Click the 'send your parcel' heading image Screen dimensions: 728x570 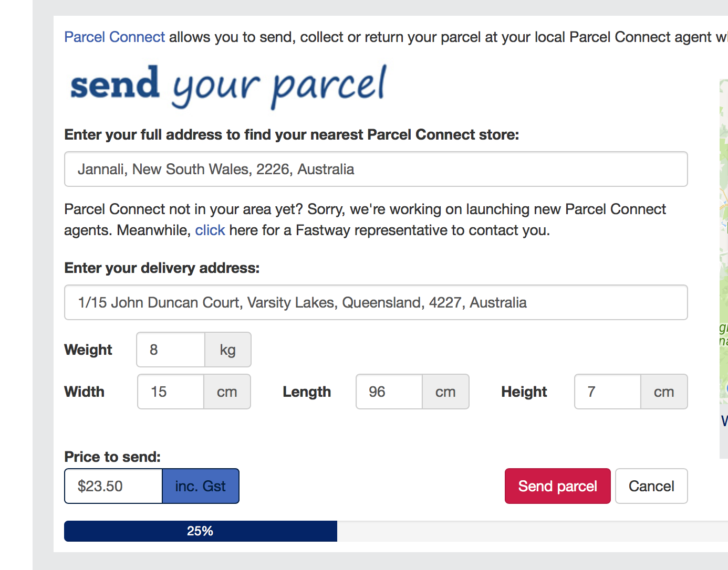coord(228,86)
